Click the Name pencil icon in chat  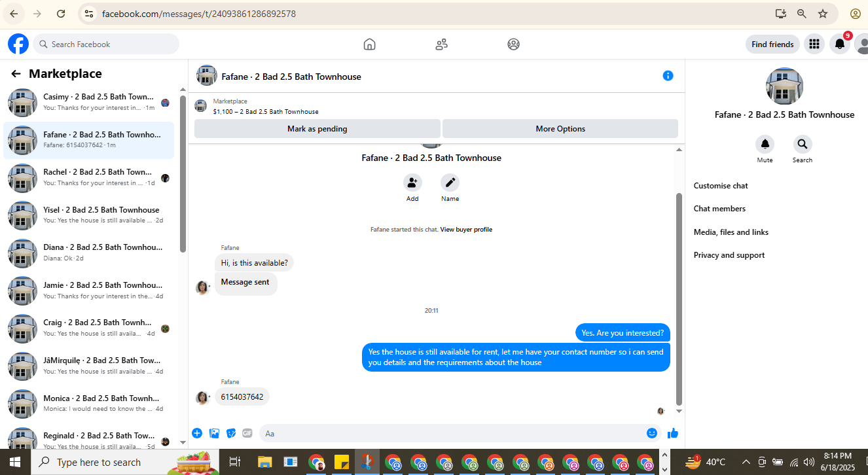click(x=450, y=183)
